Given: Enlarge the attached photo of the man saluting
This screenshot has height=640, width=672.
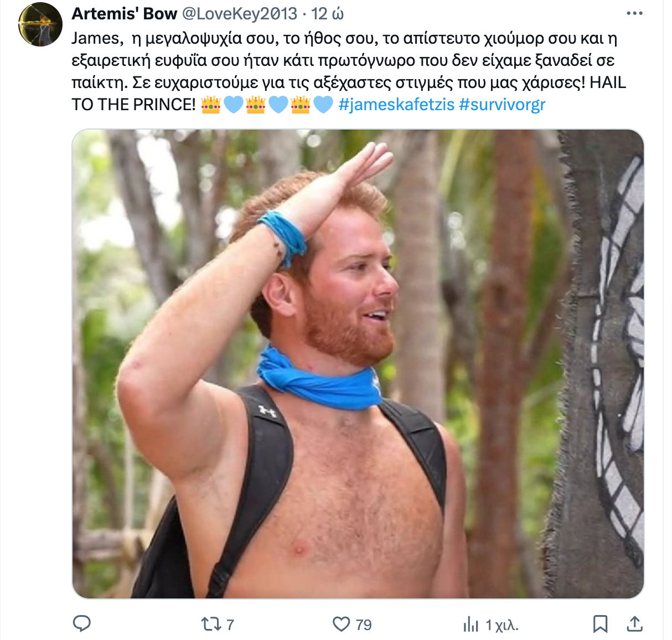Looking at the screenshot, I should pyautogui.click(x=358, y=364).
